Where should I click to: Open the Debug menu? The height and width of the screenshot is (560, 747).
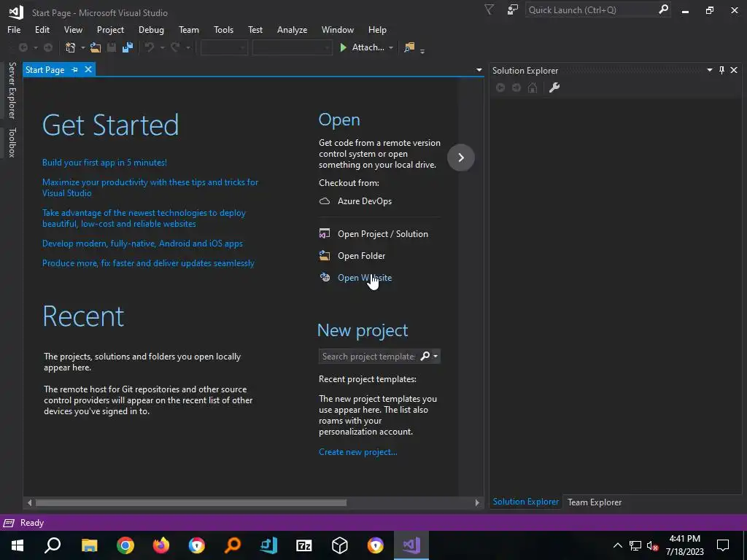151,29
